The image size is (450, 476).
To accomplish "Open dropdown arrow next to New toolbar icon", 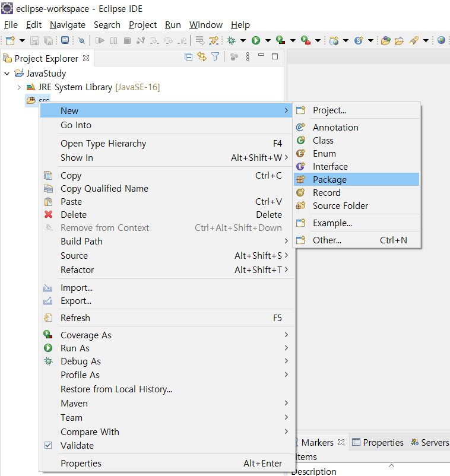I will point(22,40).
